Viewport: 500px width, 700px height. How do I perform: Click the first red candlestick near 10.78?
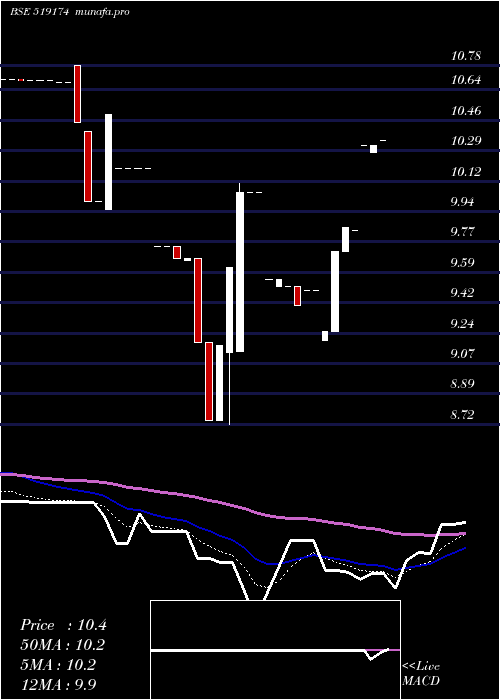(77, 94)
